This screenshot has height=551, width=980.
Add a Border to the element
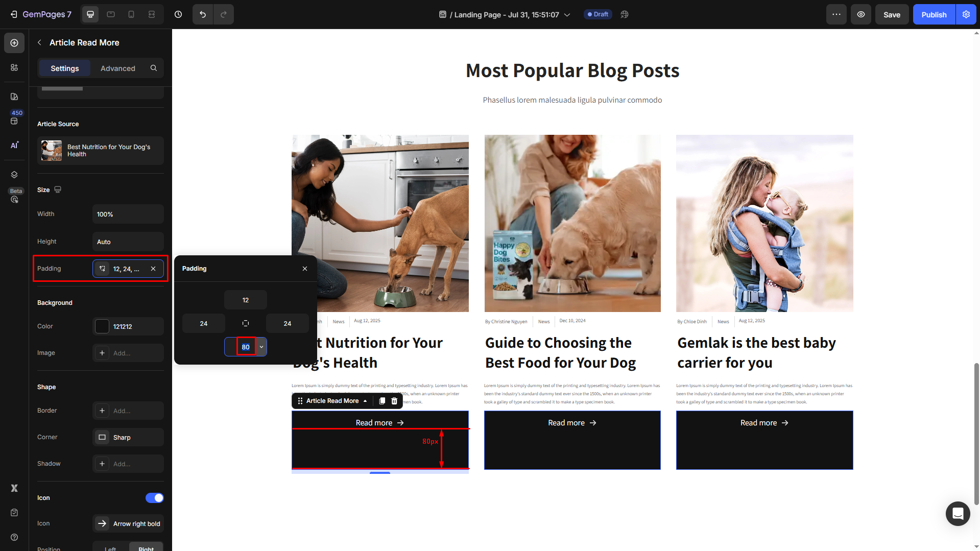click(x=128, y=411)
